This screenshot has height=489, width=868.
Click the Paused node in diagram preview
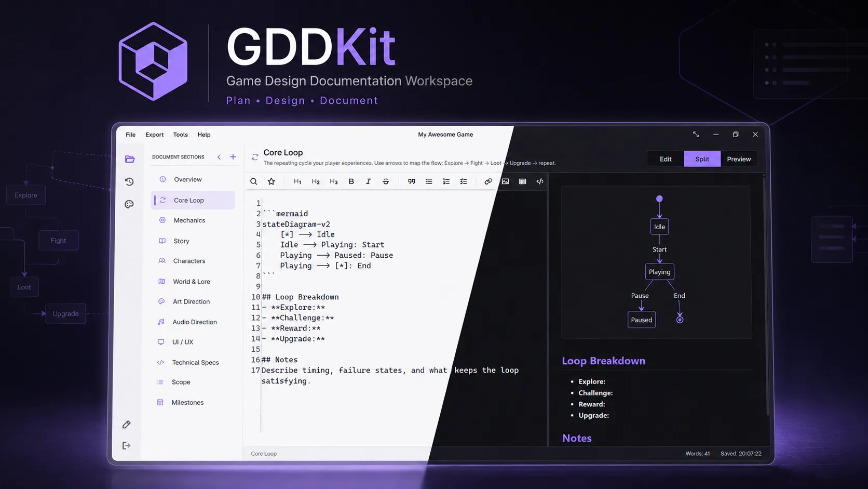pyautogui.click(x=642, y=320)
